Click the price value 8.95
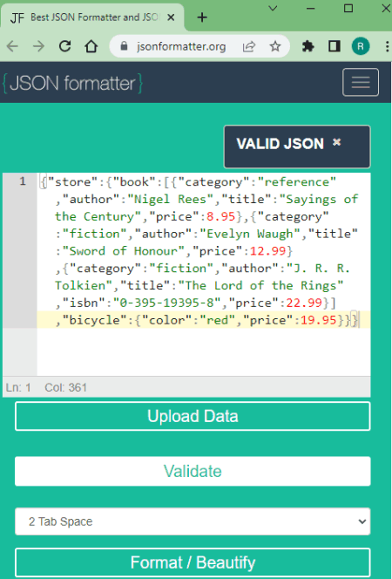 (x=220, y=216)
